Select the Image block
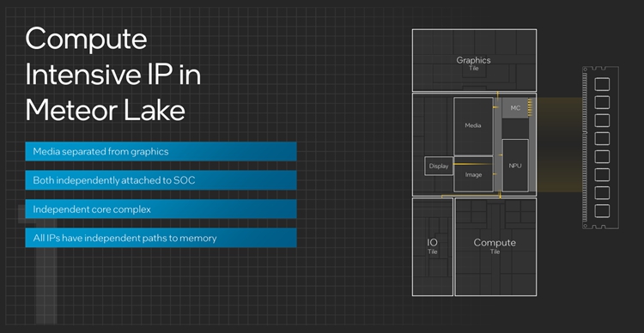This screenshot has height=333, width=644. pos(473,174)
